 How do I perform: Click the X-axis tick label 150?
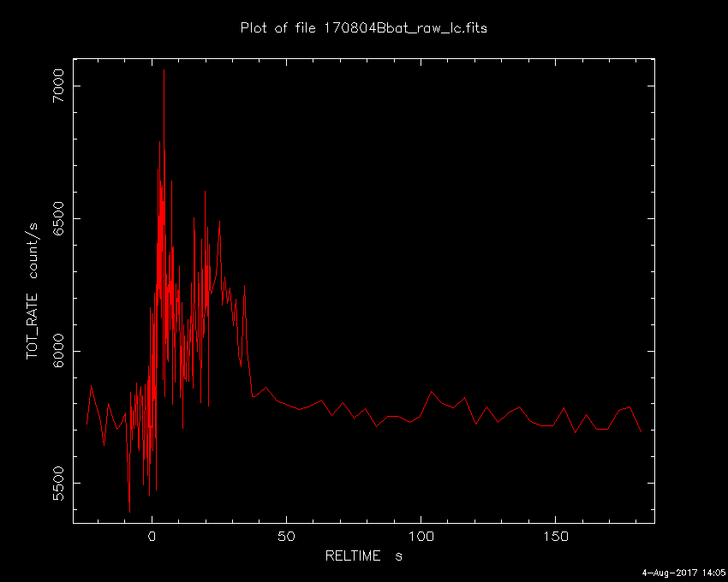pyautogui.click(x=555, y=537)
